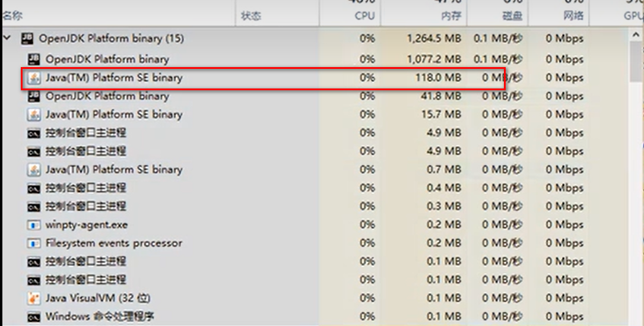Select the OpenJDK Platform binary name using 1,077.2 MB
Image resolution: width=644 pixels, height=326 pixels.
tap(107, 59)
